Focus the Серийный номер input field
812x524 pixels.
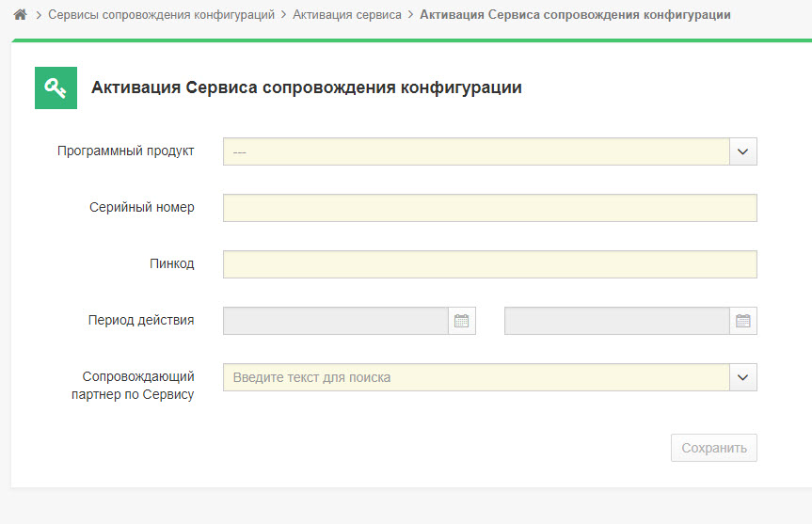(x=490, y=208)
